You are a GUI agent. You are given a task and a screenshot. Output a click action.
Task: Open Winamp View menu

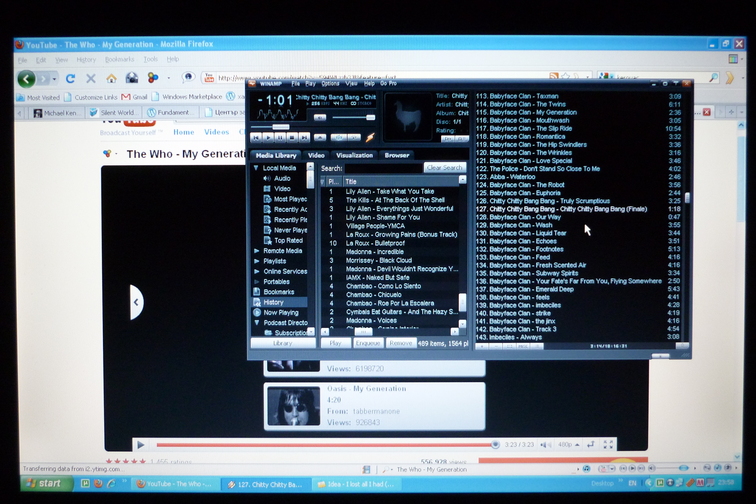[x=351, y=83]
